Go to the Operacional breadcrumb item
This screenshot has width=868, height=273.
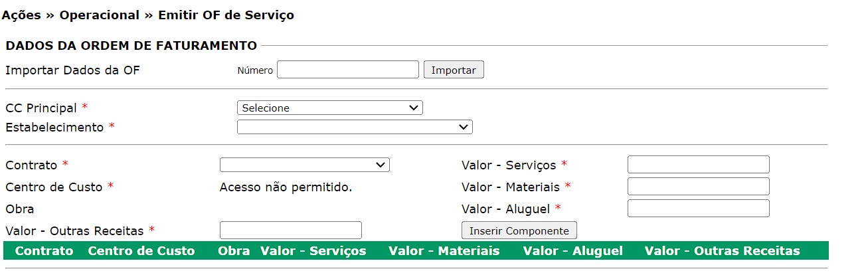(x=100, y=15)
